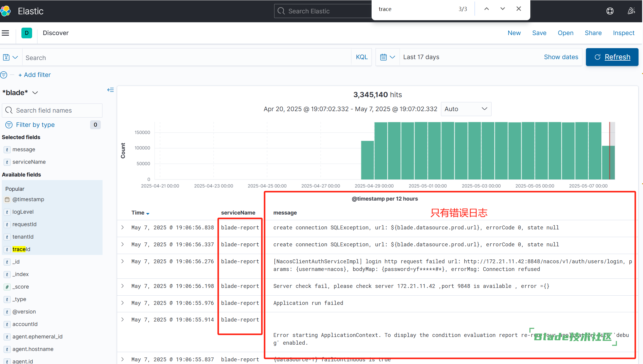
Task: Open the Discover breadcrumb
Action: click(x=56, y=33)
